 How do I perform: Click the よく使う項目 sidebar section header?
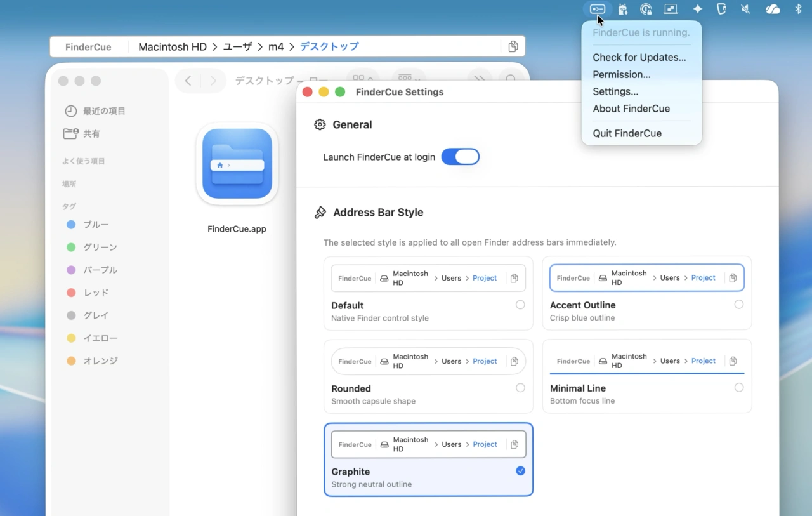point(84,161)
